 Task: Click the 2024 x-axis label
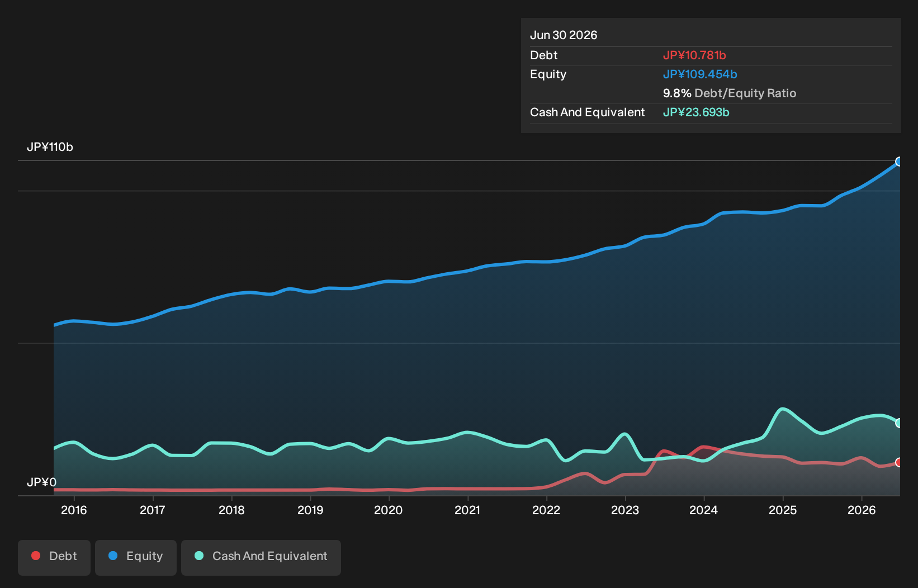704,510
